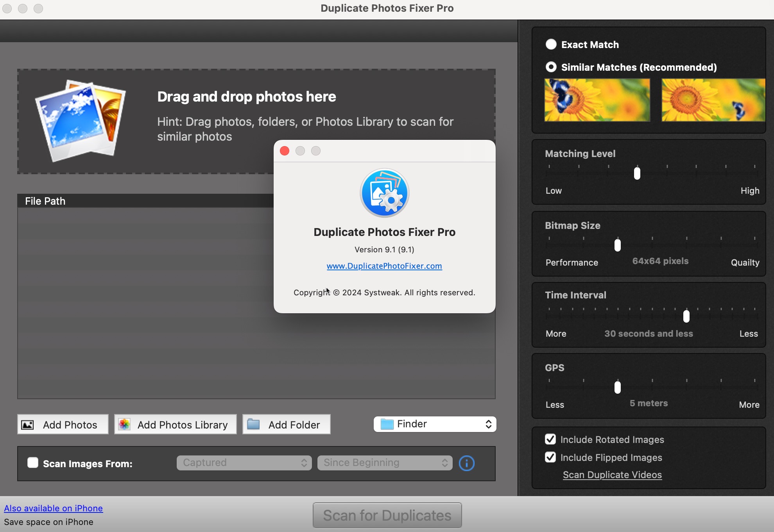The height and width of the screenshot is (532, 774).
Task: Click the Matching Level slider handle
Action: (637, 173)
